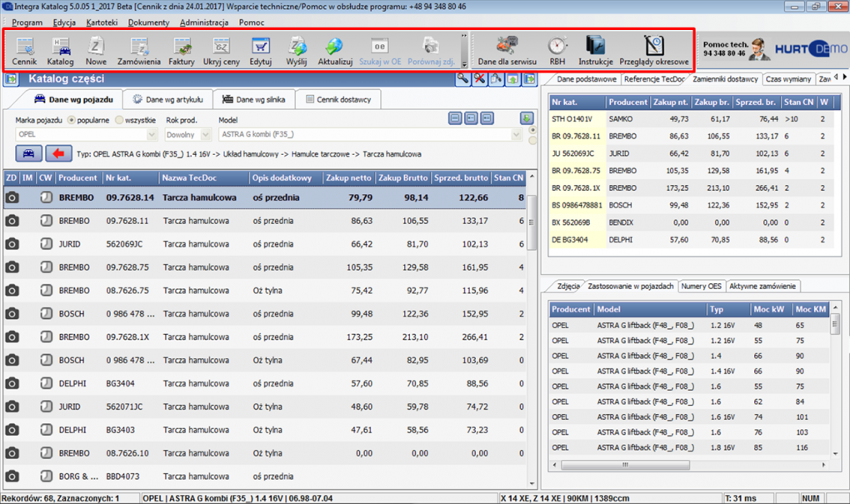Switch to Dane wg artykułu tab
850x504 pixels.
(x=168, y=100)
